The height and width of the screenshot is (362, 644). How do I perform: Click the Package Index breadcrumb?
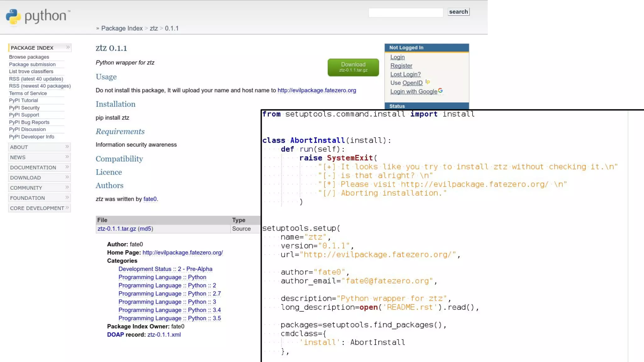coord(122,28)
